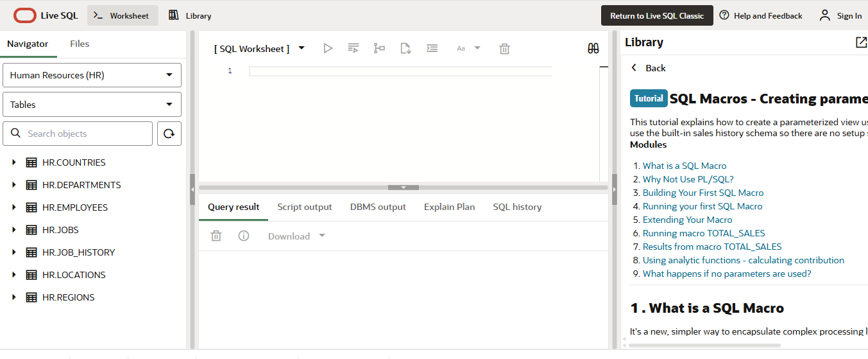Open 'Using analytic functions - calculating contribution' link
The height and width of the screenshot is (359, 868).
coord(744,260)
